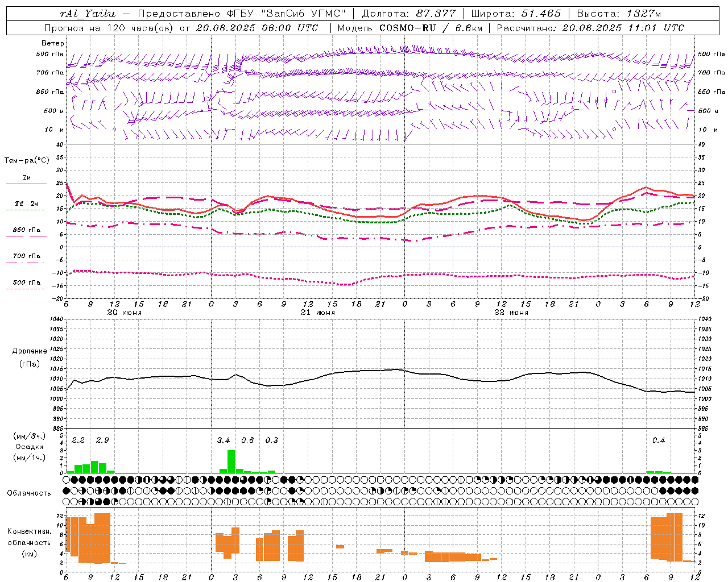
Task: Click the Давление pressure panel label
Action: tap(30, 351)
